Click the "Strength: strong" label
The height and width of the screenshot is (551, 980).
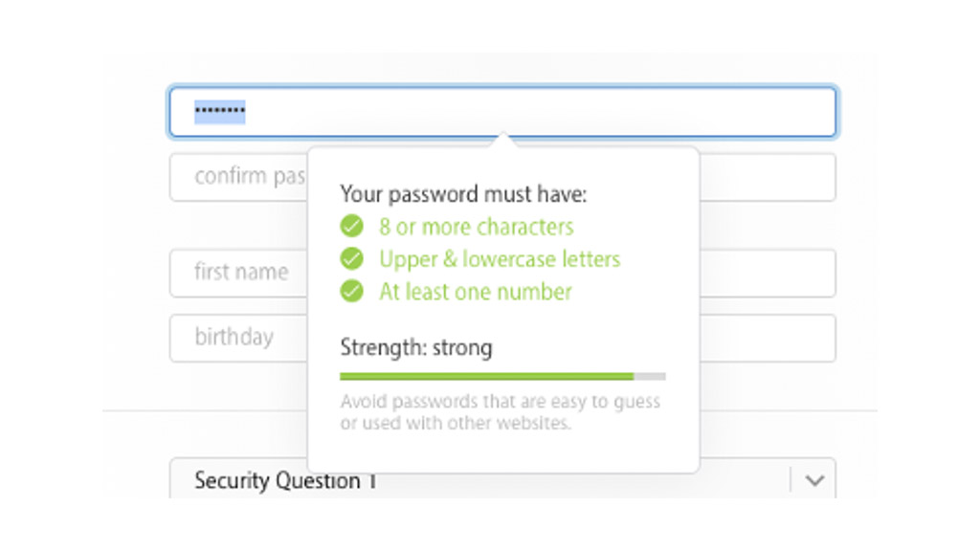(x=416, y=347)
